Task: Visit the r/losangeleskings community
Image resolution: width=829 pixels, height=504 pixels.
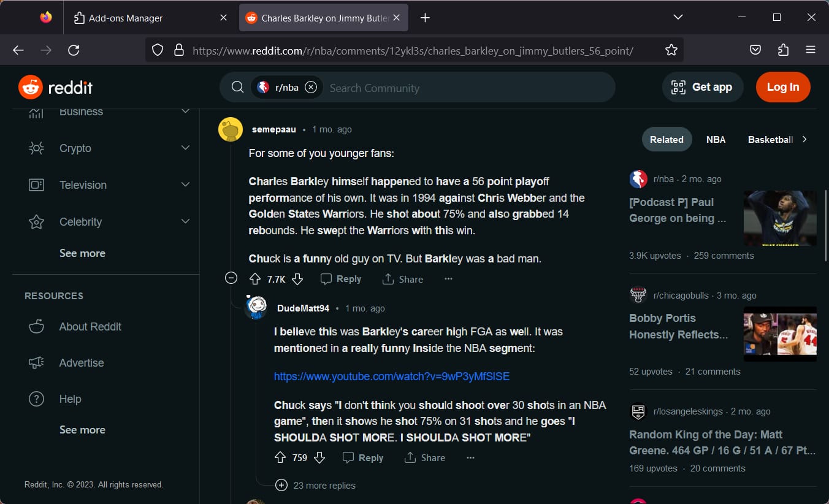Action: (x=688, y=411)
